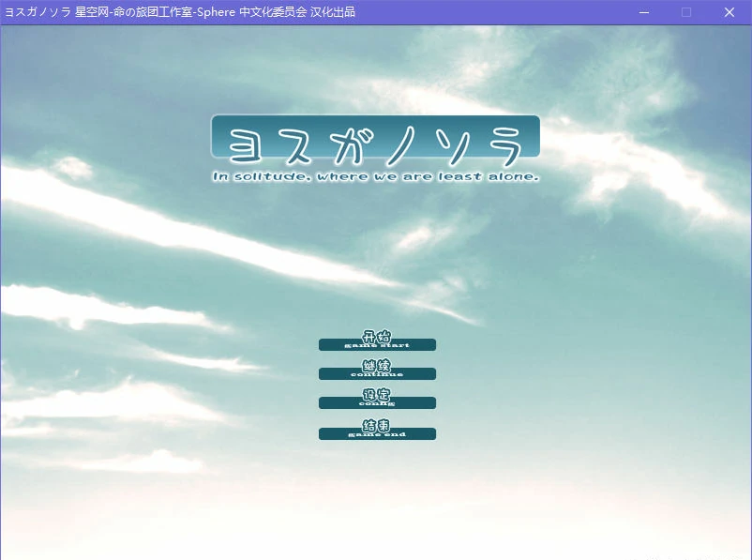The width and height of the screenshot is (752, 560).
Task: Select the 继续 continue button
Action: point(377,370)
